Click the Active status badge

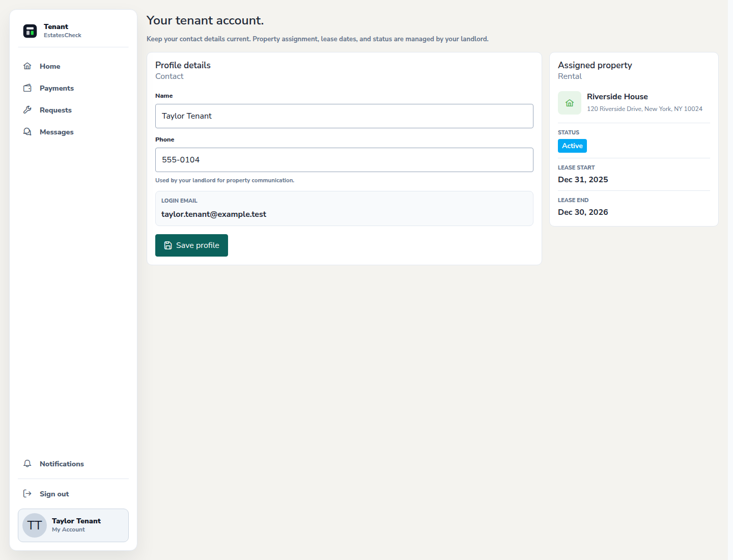572,146
